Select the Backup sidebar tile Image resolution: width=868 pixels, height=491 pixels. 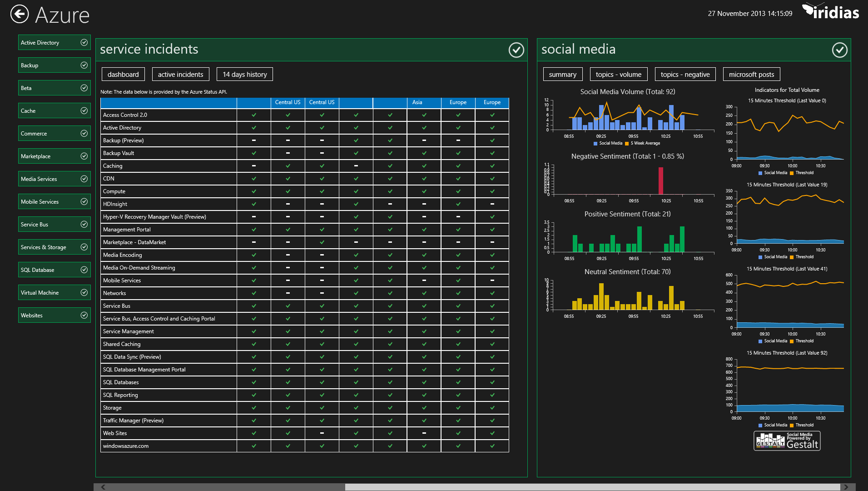pos(55,65)
